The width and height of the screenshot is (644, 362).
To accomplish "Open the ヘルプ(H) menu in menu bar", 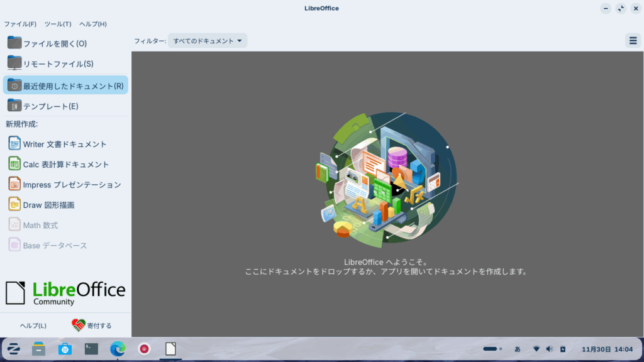I will click(x=93, y=24).
